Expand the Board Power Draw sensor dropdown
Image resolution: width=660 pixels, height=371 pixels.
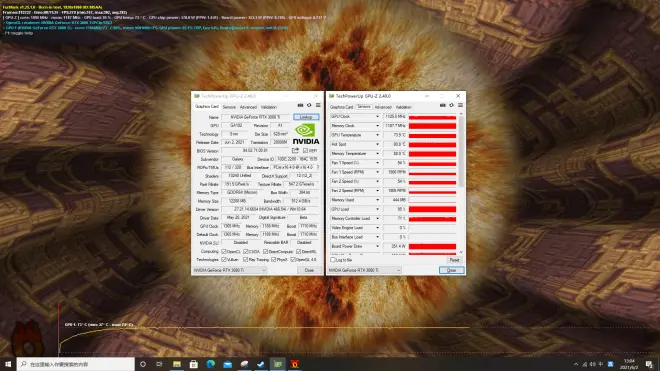pyautogui.click(x=377, y=246)
